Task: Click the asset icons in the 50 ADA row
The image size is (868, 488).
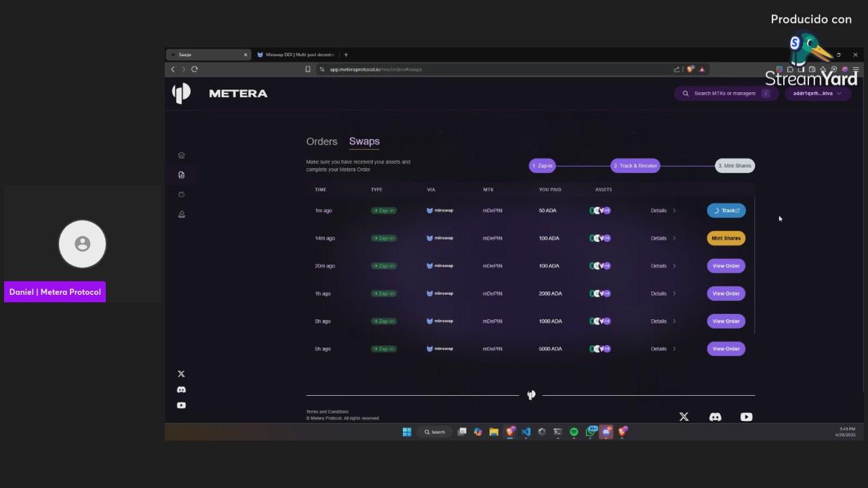Action: [x=600, y=211]
